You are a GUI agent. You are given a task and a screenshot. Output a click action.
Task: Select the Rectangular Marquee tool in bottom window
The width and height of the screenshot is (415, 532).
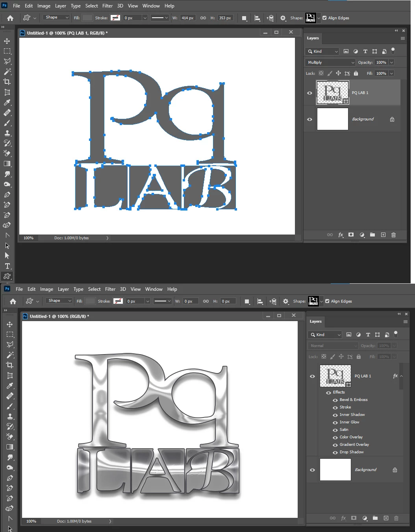coord(10,334)
